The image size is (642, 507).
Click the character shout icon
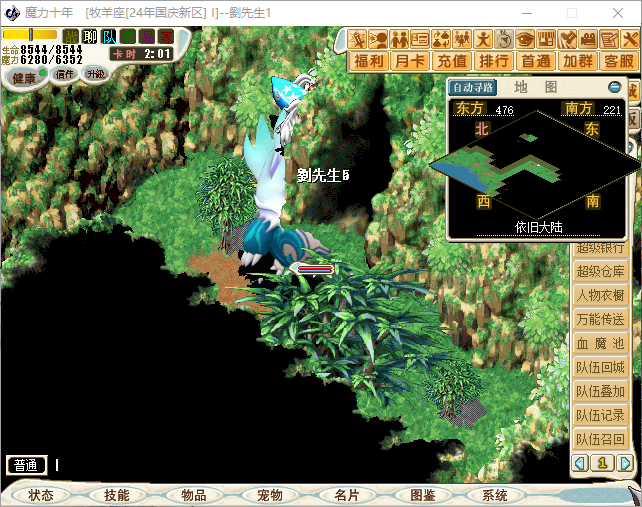point(378,39)
